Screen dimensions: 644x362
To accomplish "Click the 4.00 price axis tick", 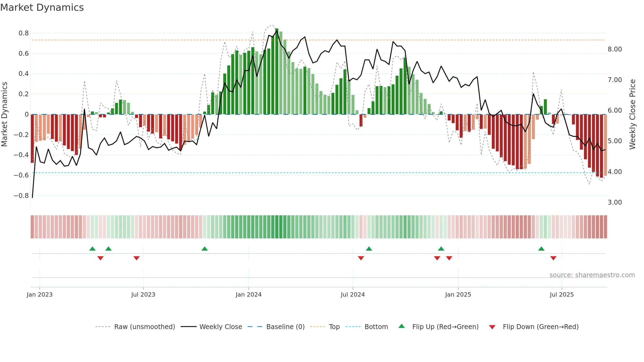I will pyautogui.click(x=615, y=172).
